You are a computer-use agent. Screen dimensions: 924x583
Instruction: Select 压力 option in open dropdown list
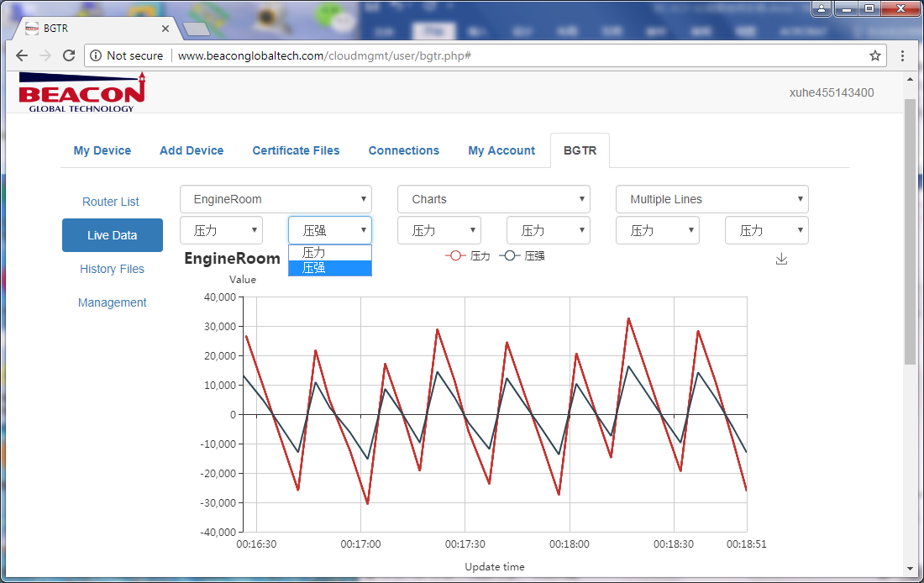329,252
